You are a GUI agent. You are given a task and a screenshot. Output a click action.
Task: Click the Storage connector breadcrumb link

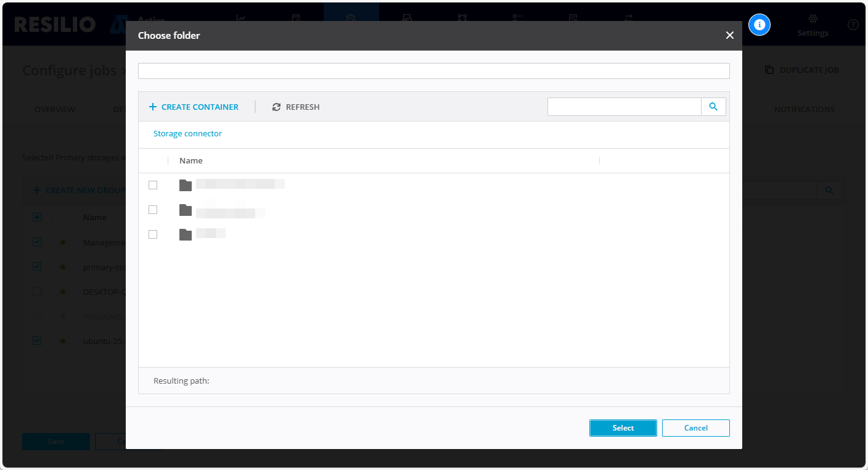[187, 133]
